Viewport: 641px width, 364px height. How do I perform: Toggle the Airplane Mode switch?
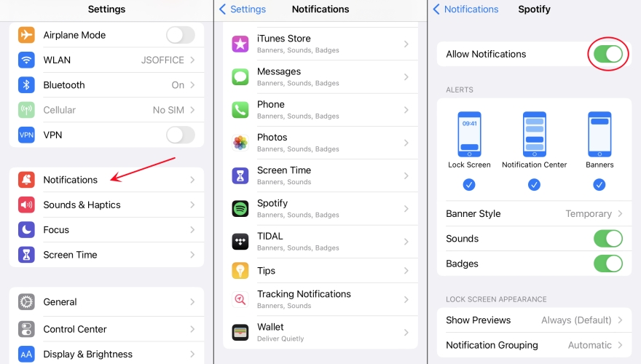click(181, 35)
